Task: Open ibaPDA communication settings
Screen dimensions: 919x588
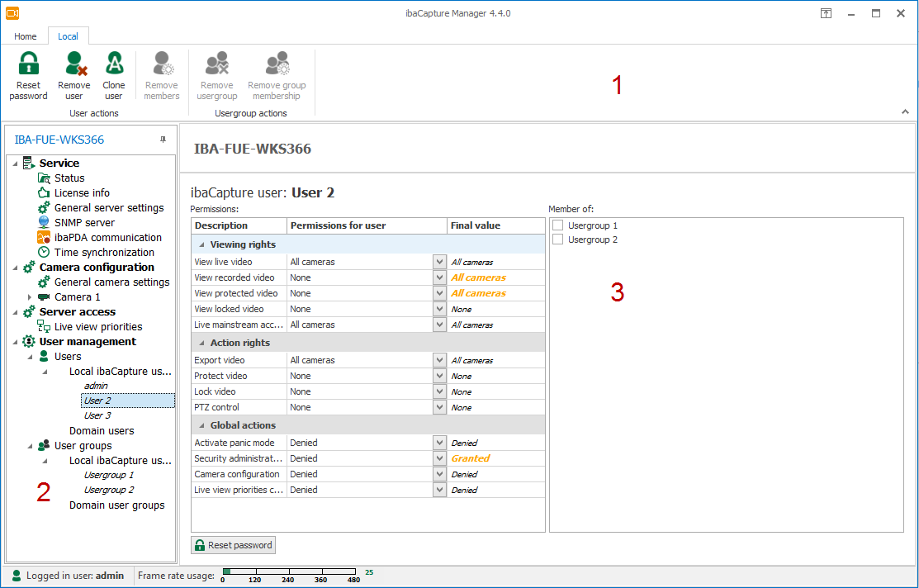Action: click(x=107, y=237)
